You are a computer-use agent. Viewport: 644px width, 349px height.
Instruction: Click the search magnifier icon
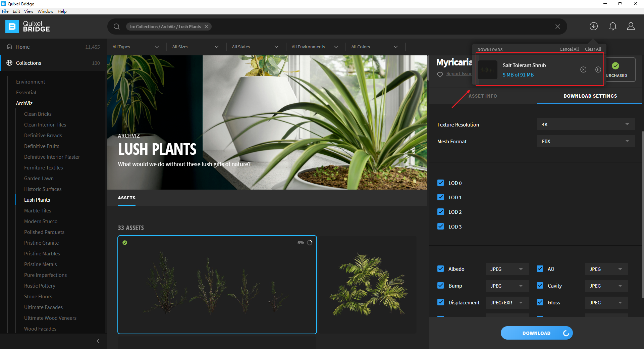tap(117, 27)
